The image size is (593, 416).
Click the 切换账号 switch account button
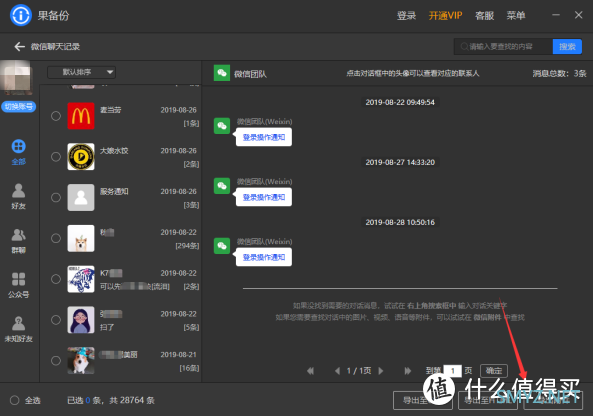[x=19, y=107]
